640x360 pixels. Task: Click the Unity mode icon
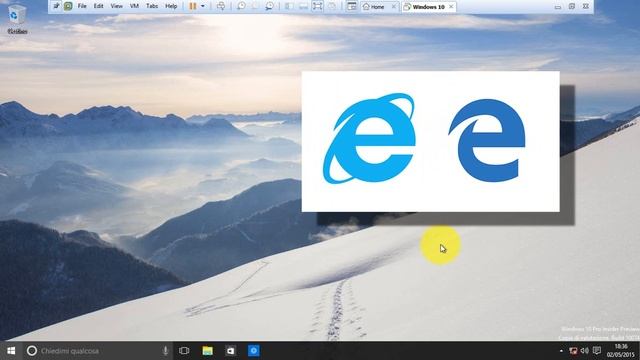pyautogui.click(x=332, y=6)
